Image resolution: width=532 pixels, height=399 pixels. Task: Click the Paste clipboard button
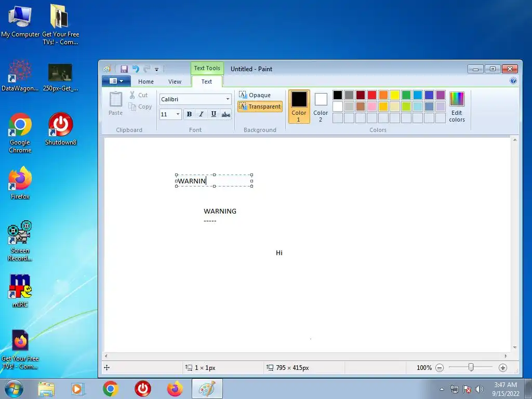click(115, 104)
